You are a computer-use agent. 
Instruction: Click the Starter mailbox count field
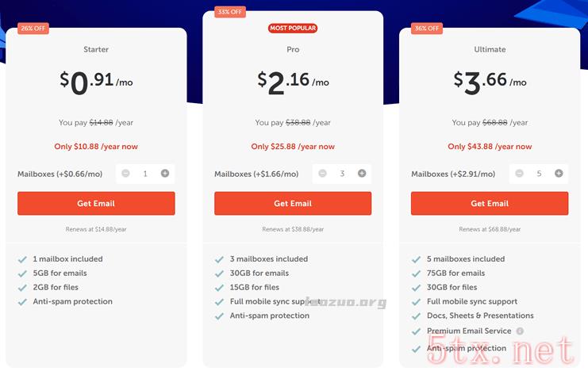coord(145,174)
